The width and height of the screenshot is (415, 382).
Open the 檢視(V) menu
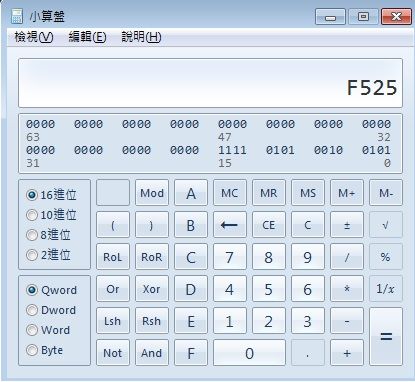pyautogui.click(x=34, y=37)
